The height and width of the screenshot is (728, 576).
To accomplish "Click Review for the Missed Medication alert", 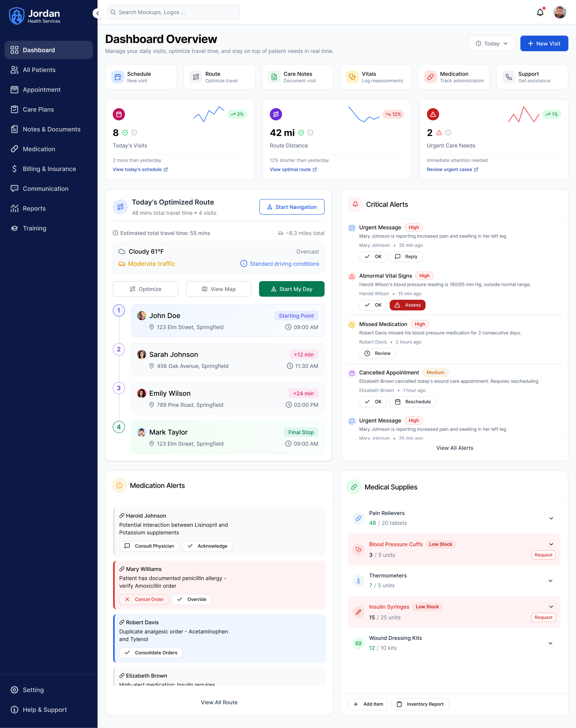I will coord(377,353).
